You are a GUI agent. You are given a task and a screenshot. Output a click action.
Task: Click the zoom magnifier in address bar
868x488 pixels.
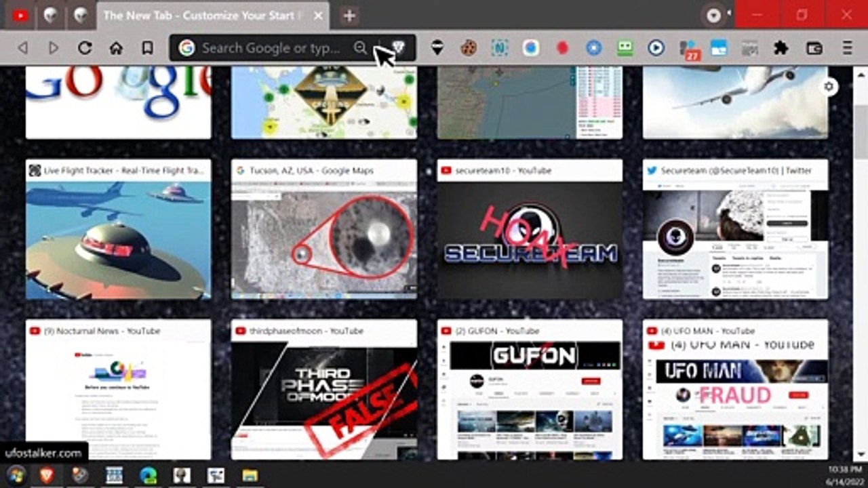pos(360,47)
